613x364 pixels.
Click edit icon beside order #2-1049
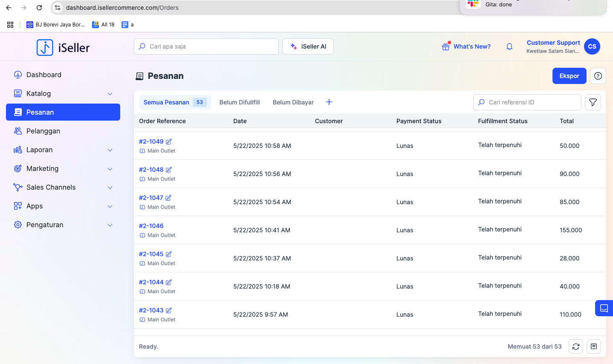[x=169, y=142]
